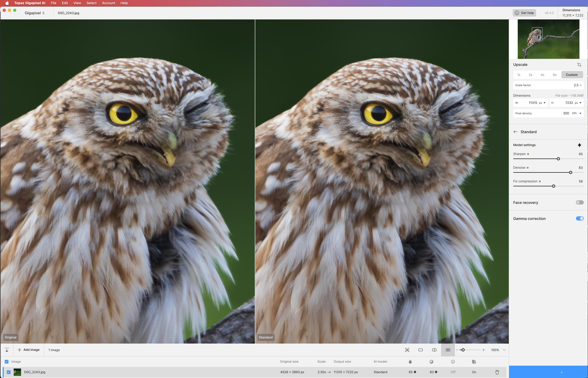588x378 pixels.
Task: Click the green dot beside Sharpen
Action: (528, 154)
